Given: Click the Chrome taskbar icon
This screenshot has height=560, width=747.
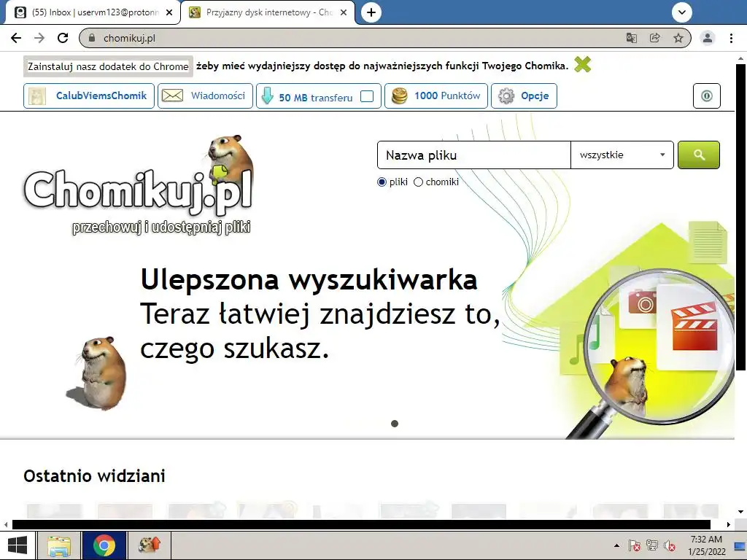Looking at the screenshot, I should 104,545.
